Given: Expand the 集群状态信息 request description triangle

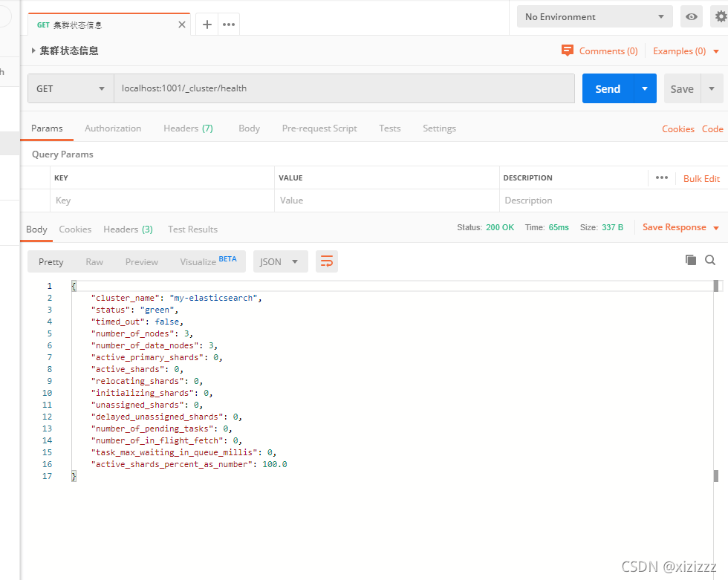Looking at the screenshot, I should click(x=33, y=50).
